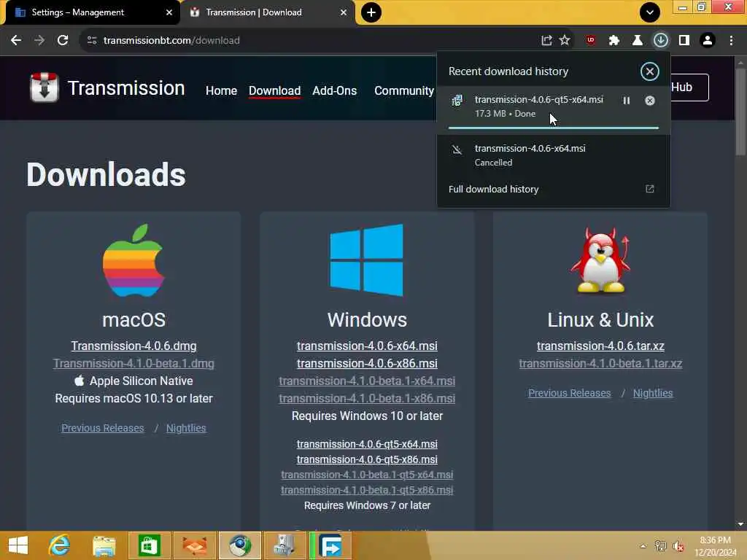Click the Transmission logo icon
This screenshot has height=560, width=747.
pos(44,87)
